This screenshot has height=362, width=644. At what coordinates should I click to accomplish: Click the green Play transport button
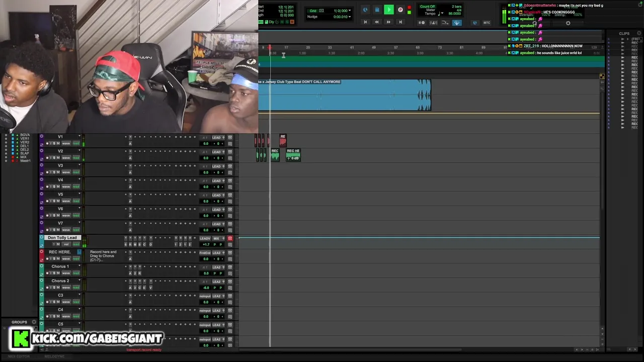click(x=389, y=10)
